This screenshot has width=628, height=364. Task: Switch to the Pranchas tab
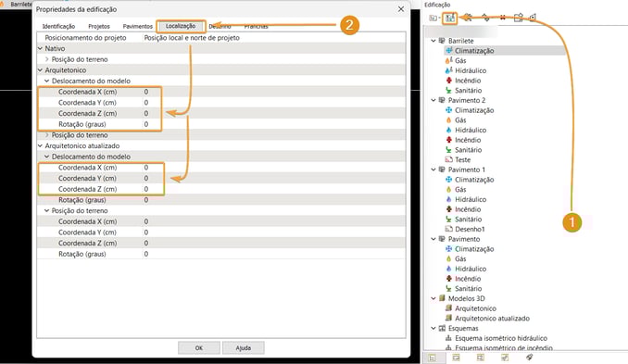pyautogui.click(x=256, y=27)
